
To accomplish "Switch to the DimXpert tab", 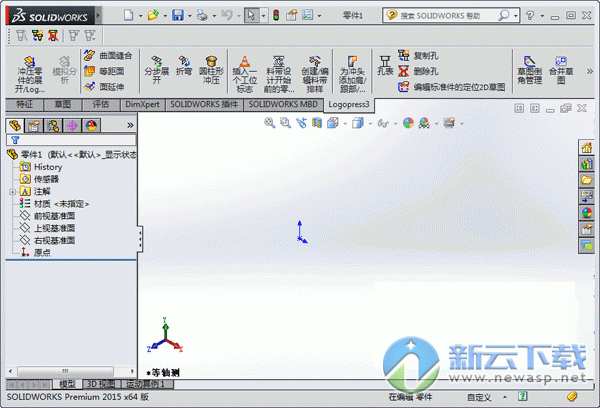I will 143,104.
